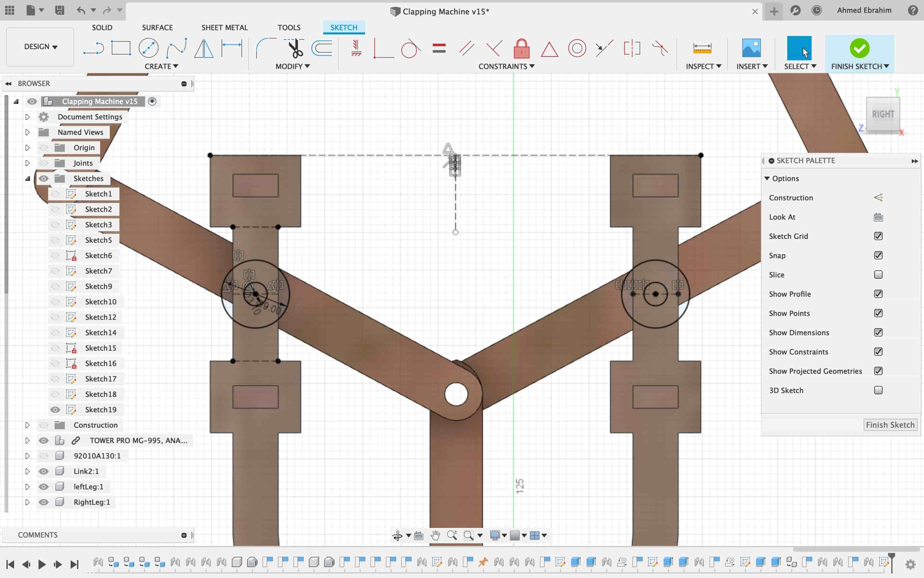Image resolution: width=924 pixels, height=578 pixels.
Task: Toggle the Show Profile checkbox
Action: click(878, 293)
